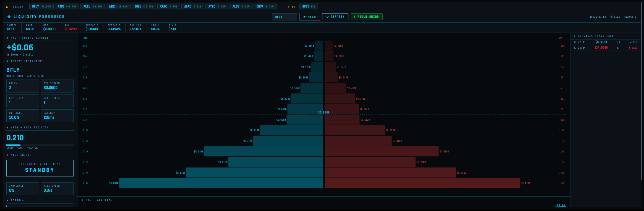Click the diamond icon beside PNL – Spread Revenue
This screenshot has height=211, width=644.
(x=7, y=38)
